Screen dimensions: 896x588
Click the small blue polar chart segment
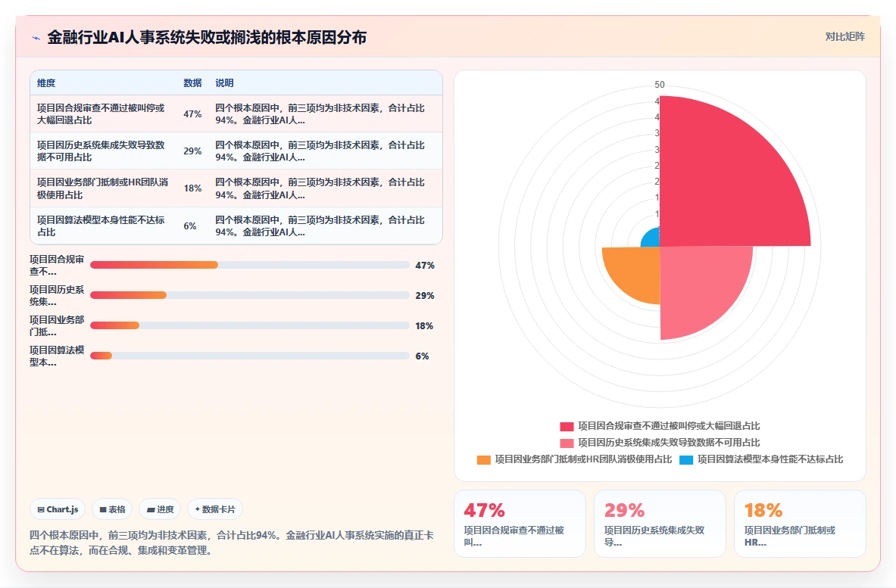pyautogui.click(x=653, y=240)
